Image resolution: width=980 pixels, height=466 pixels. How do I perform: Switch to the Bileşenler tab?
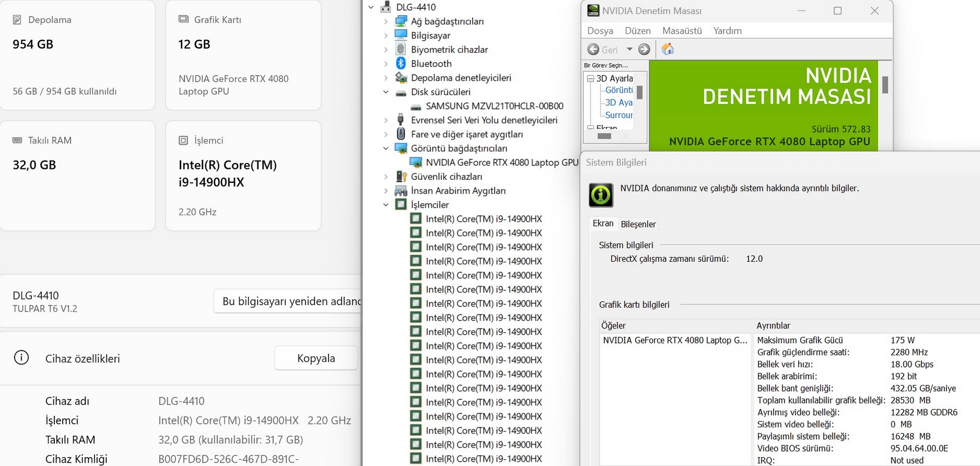(638, 224)
